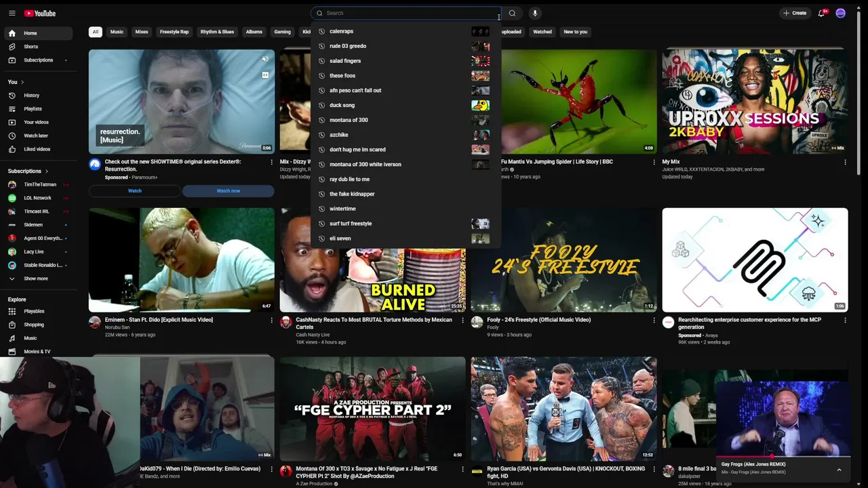Image resolution: width=868 pixels, height=488 pixels.
Task: Open Movies & TV in Explore
Action: point(38,351)
